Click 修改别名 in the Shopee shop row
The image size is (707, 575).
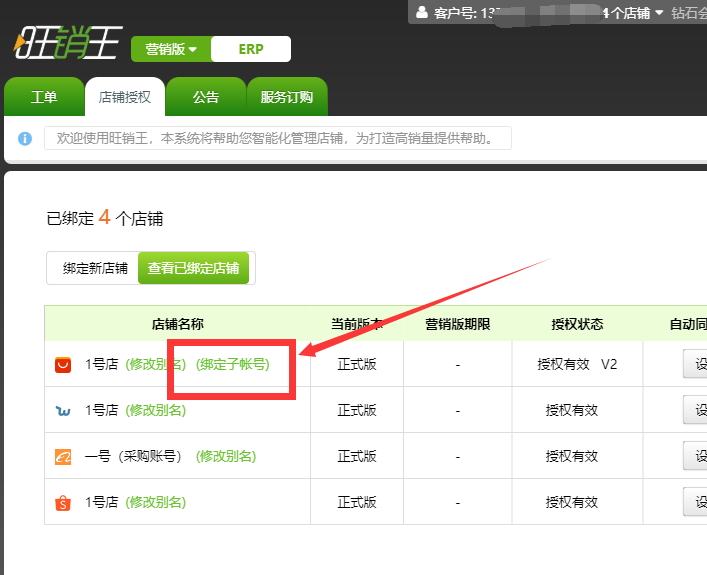(x=156, y=502)
